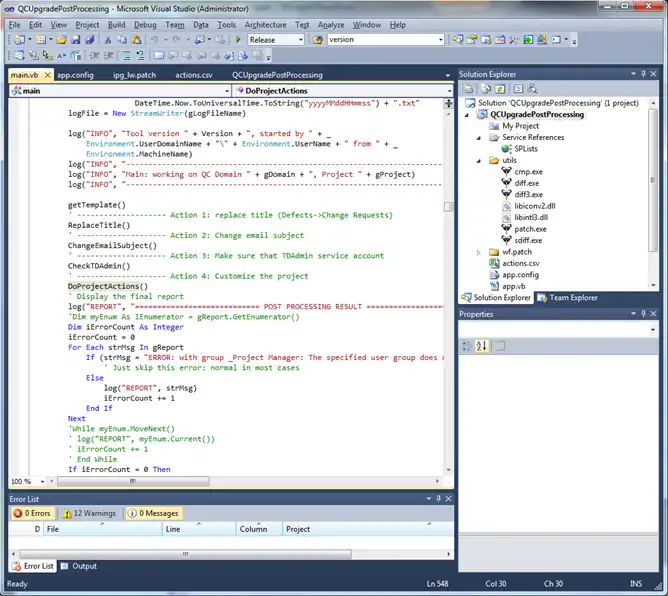668x596 pixels.
Task: Comment out the selected lines icon
Action: 127,55
